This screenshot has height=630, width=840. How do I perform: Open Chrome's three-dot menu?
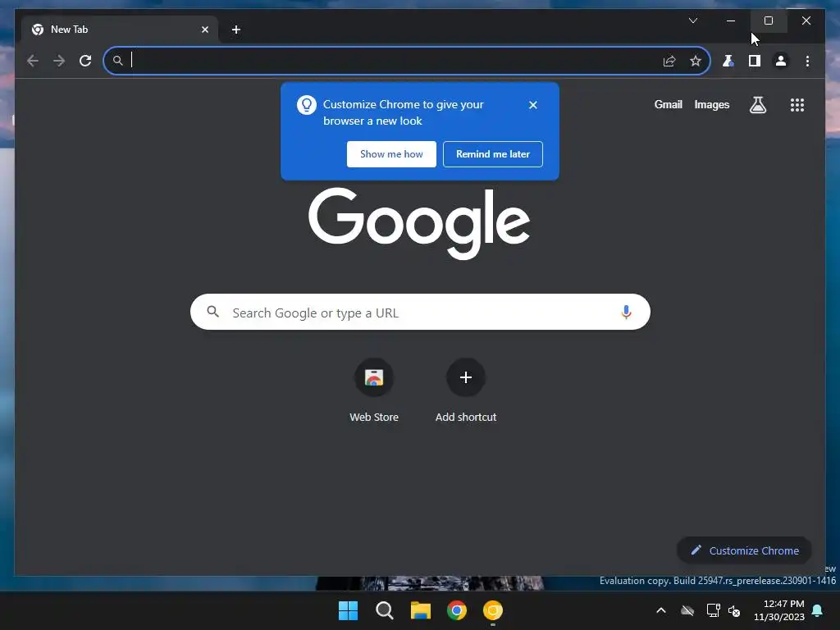pos(807,61)
